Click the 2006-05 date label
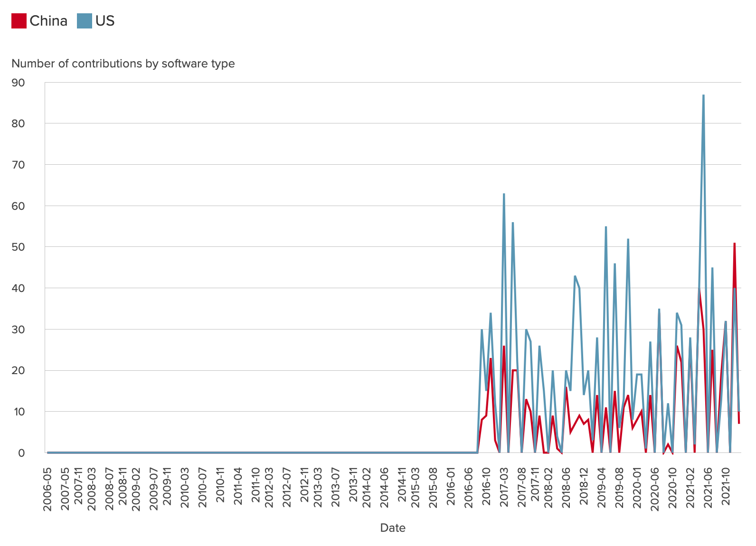The image size is (756, 546). (47, 489)
